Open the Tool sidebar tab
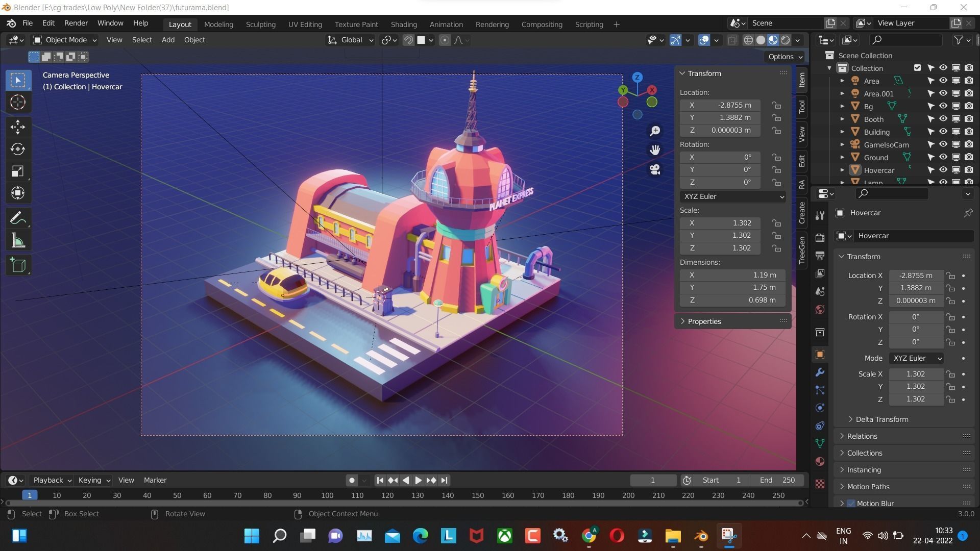This screenshot has height=551, width=980. tap(802, 107)
